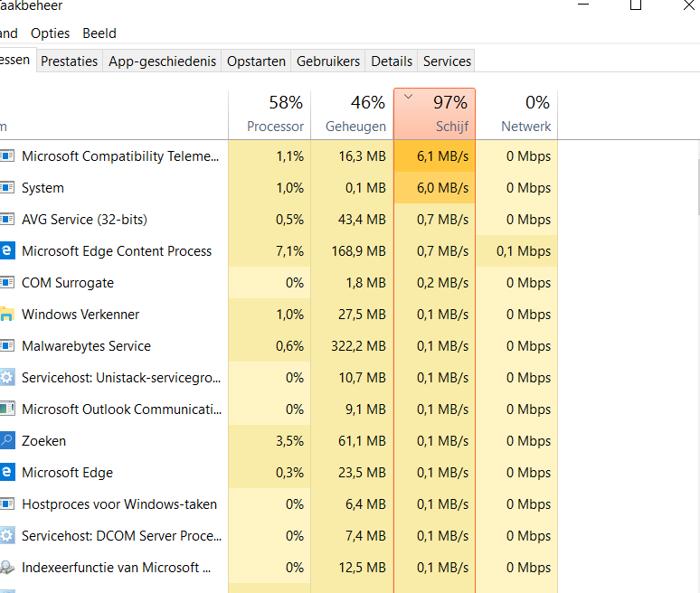The height and width of the screenshot is (593, 700).
Task: Select the Microsoft Edge process name
Action: [68, 473]
